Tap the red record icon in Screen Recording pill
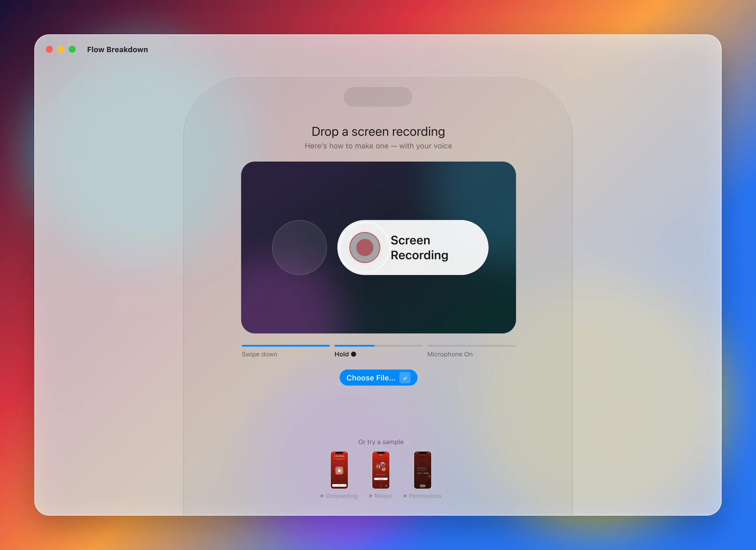 [x=365, y=247]
